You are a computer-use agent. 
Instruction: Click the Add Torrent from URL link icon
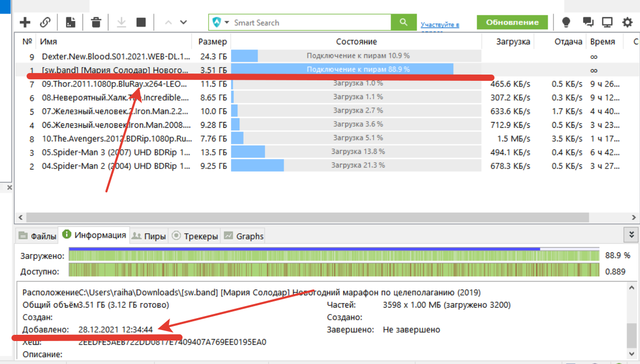pyautogui.click(x=45, y=22)
